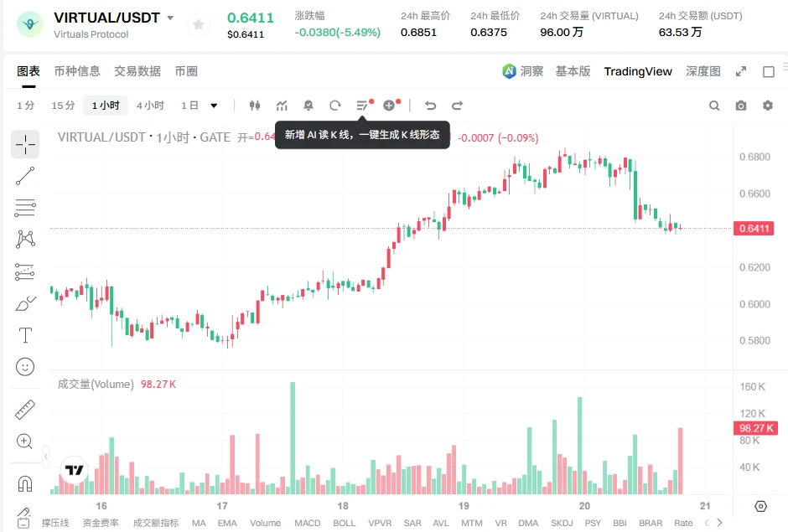This screenshot has width=788, height=532.
Task: Show more indicators with right chevron
Action: point(719,523)
